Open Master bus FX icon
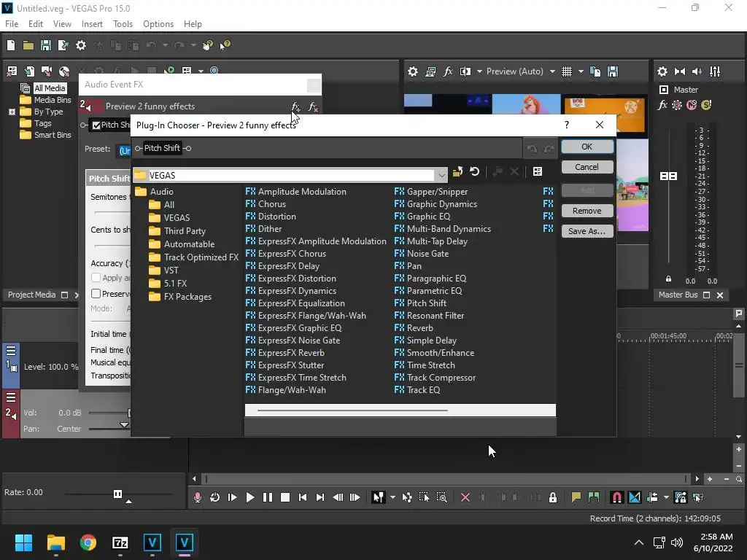 (662, 105)
